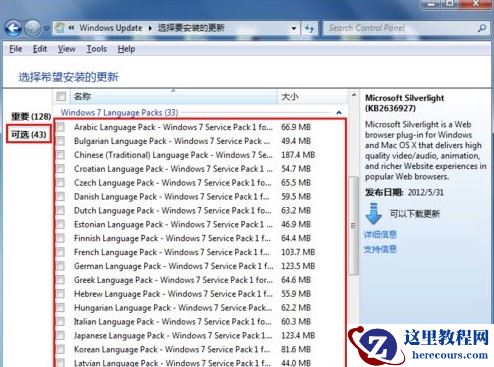This screenshot has width=494, height=367.
Task: Check the Korean Language Pack checkbox
Action: [x=61, y=349]
